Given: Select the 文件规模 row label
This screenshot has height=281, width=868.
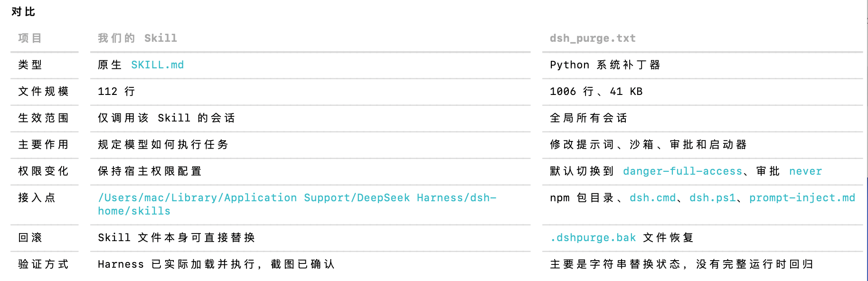Looking at the screenshot, I should coord(43,92).
